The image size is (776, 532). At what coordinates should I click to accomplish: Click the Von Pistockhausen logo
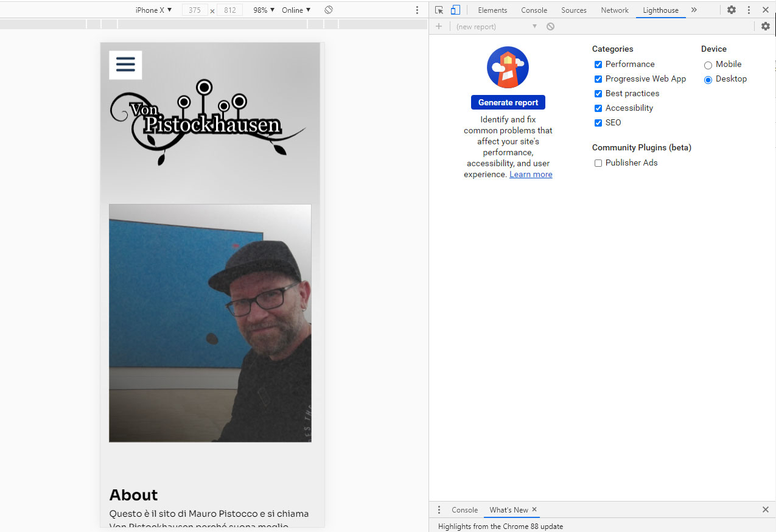point(208,122)
